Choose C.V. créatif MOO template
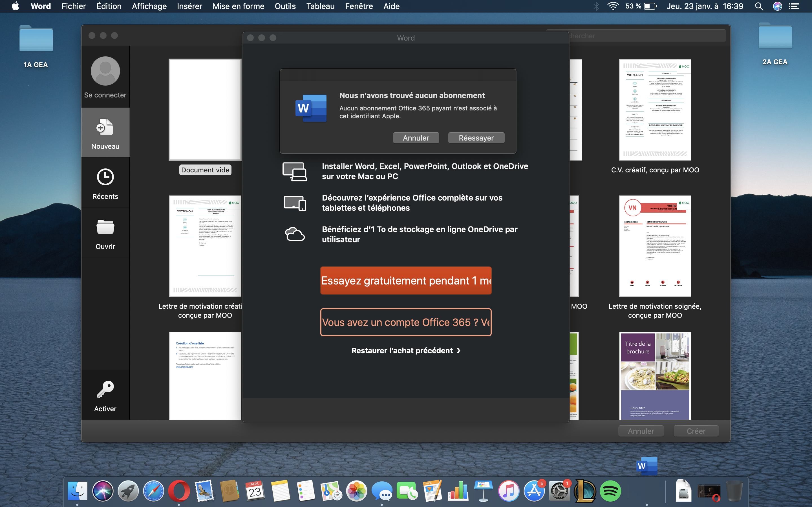 pyautogui.click(x=655, y=110)
